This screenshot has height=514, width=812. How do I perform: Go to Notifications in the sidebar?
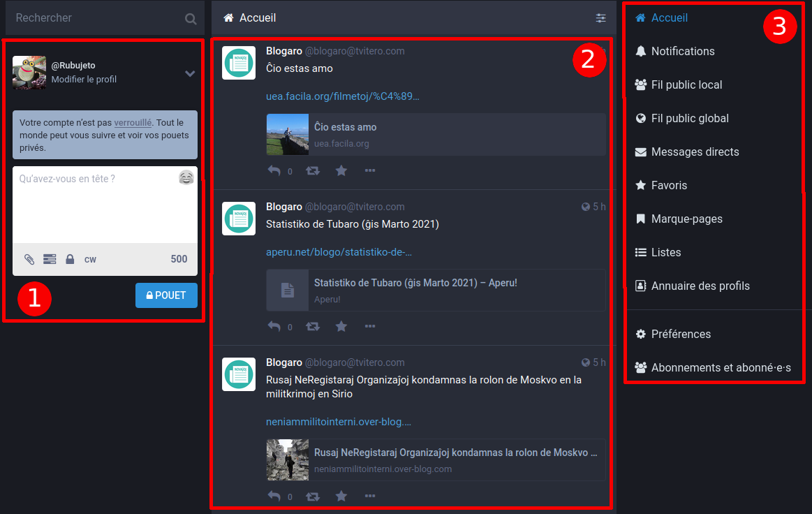(682, 51)
